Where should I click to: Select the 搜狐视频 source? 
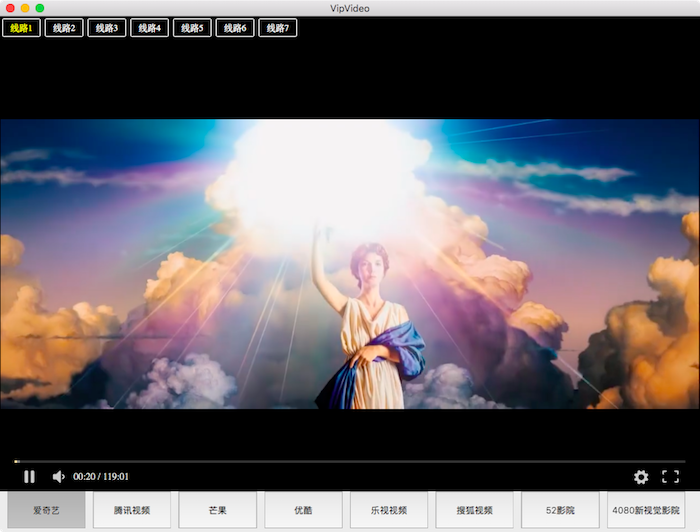coord(475,510)
